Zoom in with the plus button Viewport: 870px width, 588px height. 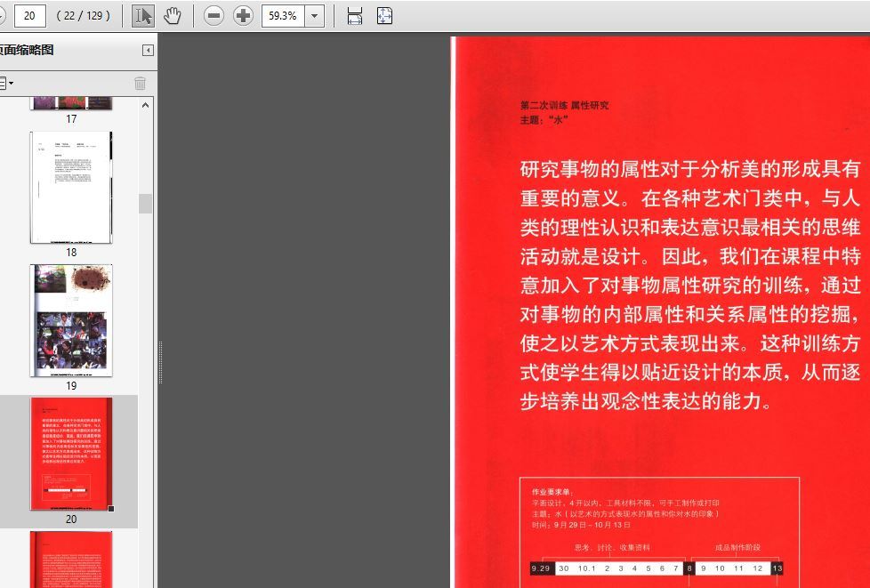tap(243, 15)
